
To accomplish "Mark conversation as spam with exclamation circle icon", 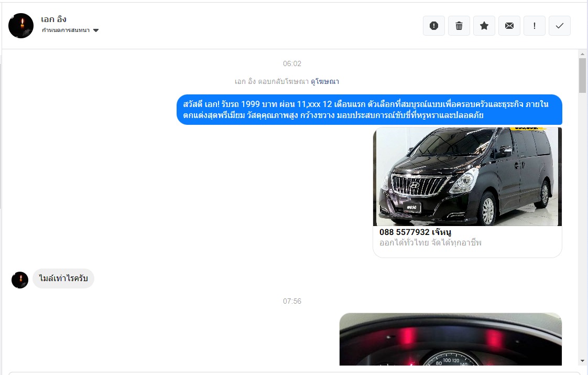I will [x=434, y=26].
